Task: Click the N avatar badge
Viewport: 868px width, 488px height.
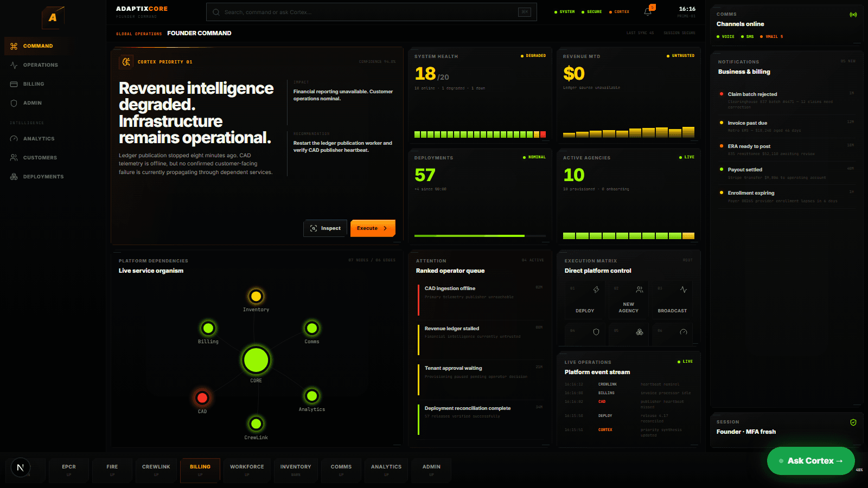Action: pos(21,467)
